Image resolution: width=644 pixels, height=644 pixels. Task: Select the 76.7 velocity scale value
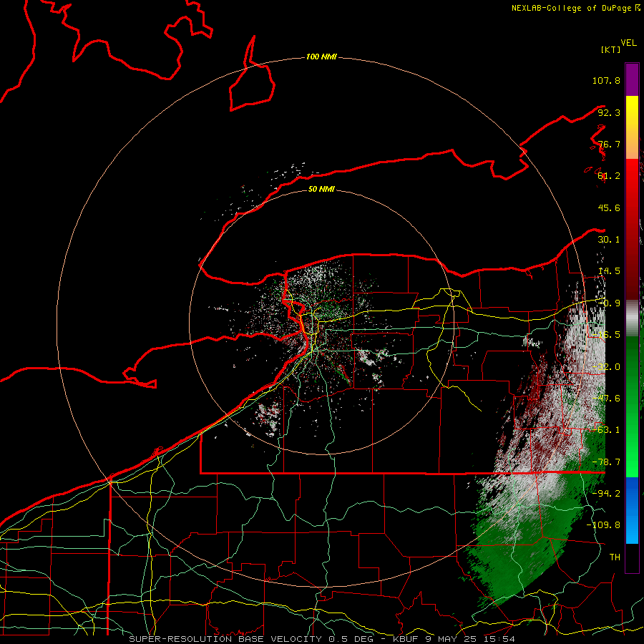tap(609, 144)
